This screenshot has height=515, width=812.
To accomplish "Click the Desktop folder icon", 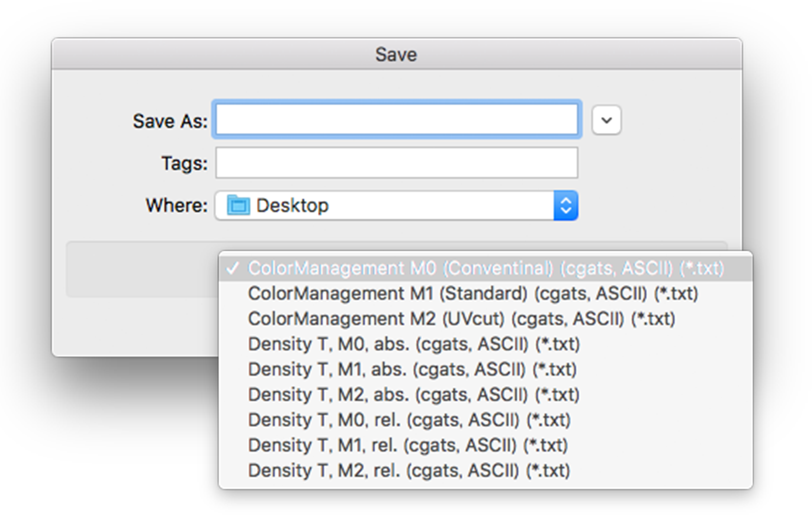I will coord(238,205).
